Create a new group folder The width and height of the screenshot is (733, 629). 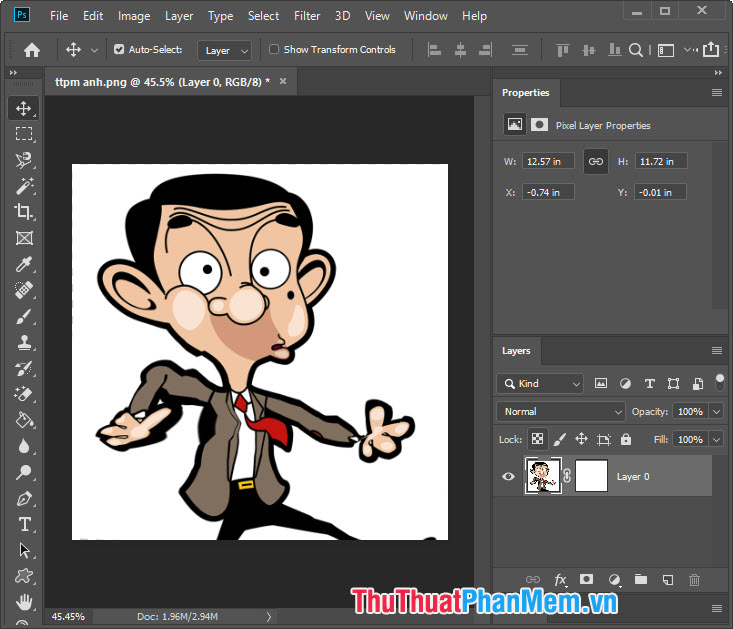(641, 579)
